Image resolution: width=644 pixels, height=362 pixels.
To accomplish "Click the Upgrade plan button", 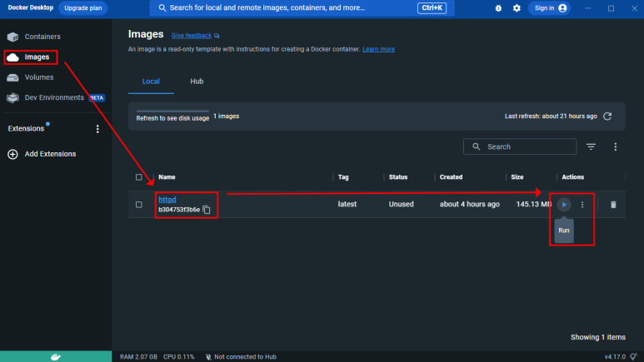I will pyautogui.click(x=83, y=8).
